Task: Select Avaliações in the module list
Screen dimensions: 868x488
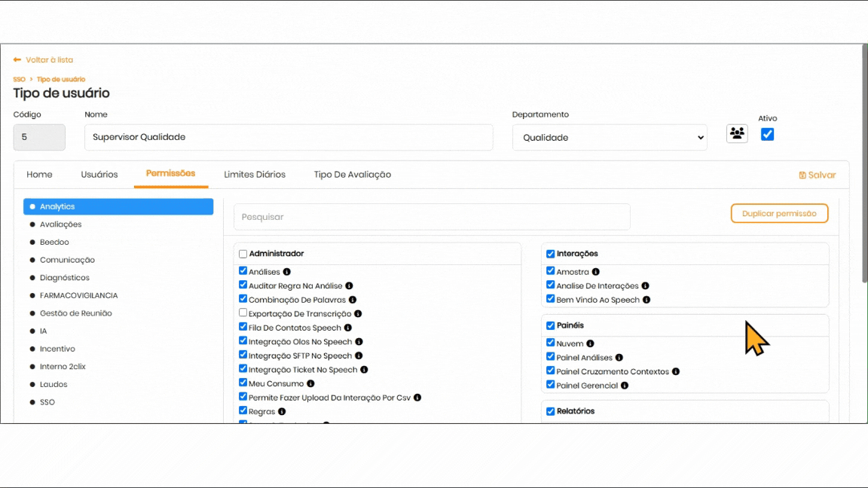Action: [x=60, y=224]
